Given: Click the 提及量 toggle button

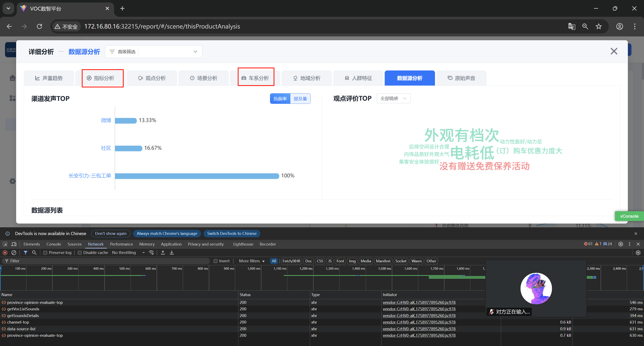Looking at the screenshot, I should tap(300, 99).
